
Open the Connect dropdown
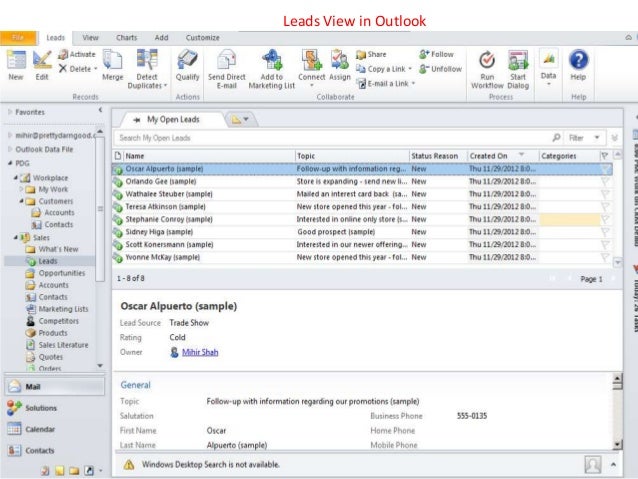[x=312, y=85]
